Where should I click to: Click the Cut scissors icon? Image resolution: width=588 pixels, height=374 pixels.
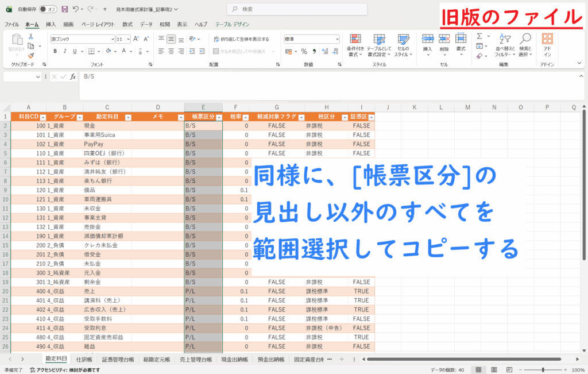tap(30, 36)
